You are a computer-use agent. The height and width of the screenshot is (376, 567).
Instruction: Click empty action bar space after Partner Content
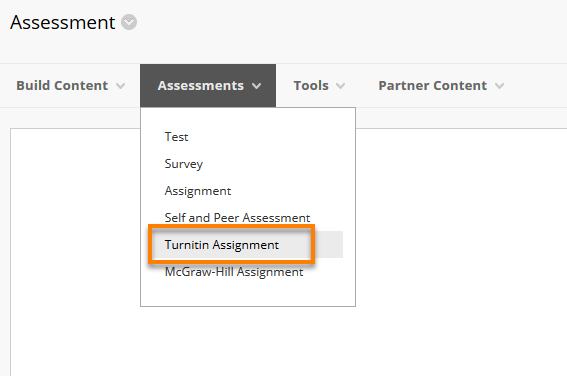pos(537,86)
